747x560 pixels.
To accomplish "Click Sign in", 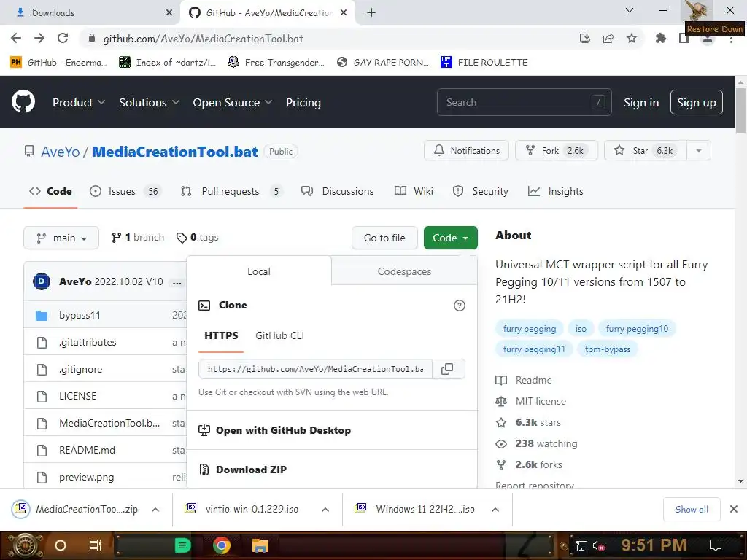I will click(641, 102).
